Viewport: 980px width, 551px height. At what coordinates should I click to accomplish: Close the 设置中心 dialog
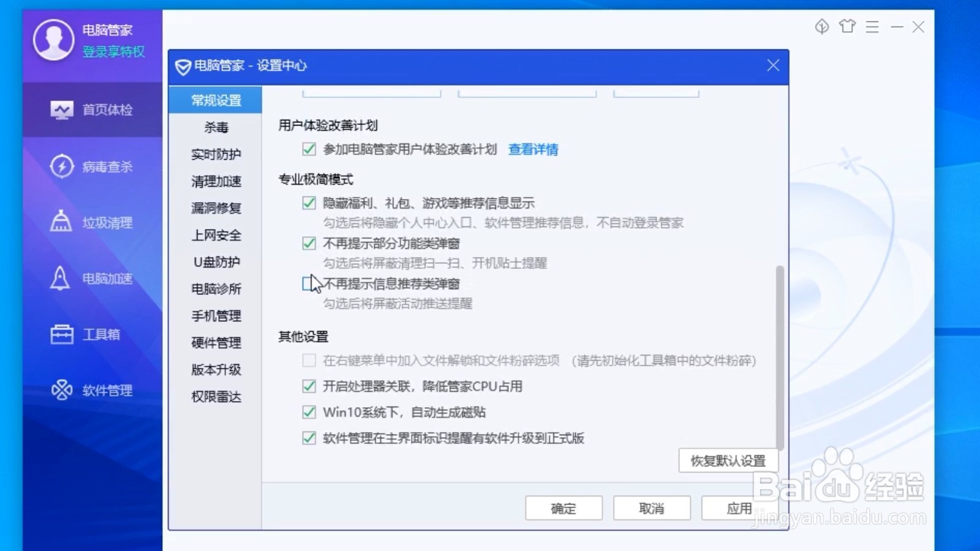click(x=773, y=66)
